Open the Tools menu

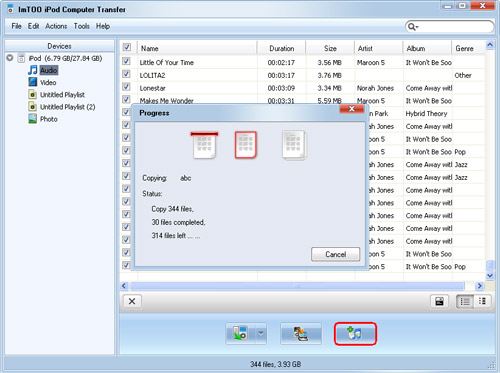(x=82, y=26)
